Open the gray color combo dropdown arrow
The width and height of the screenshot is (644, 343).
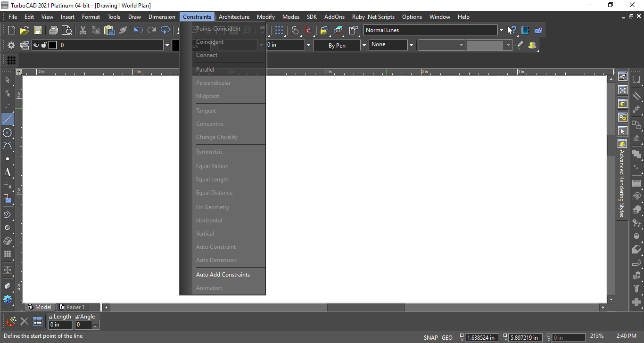click(508, 45)
